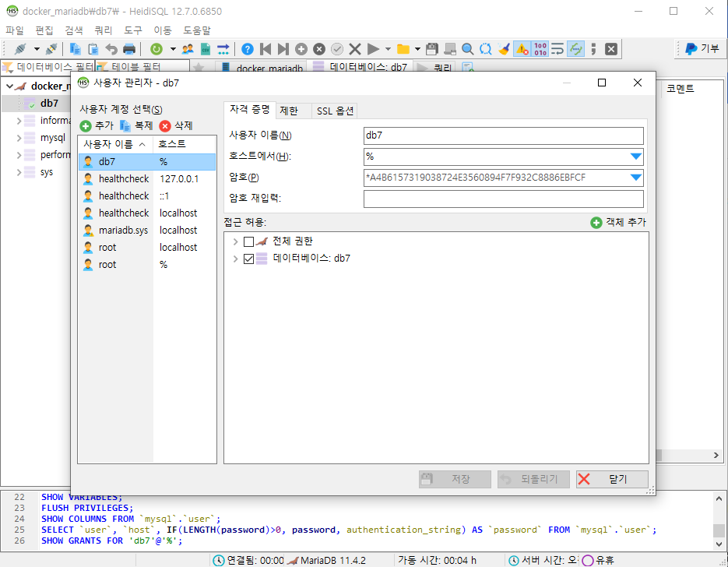728x567 pixels.
Task: Open the Query tab
Action: click(434, 68)
